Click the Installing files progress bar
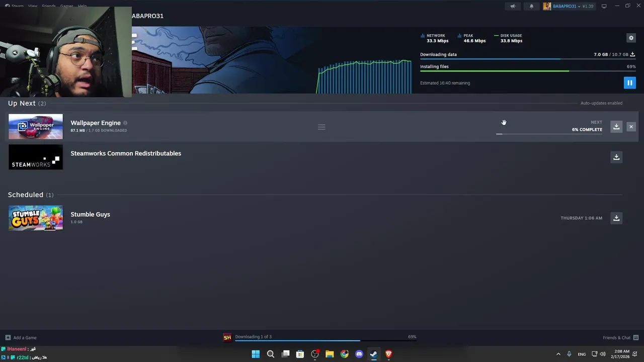 click(528, 71)
